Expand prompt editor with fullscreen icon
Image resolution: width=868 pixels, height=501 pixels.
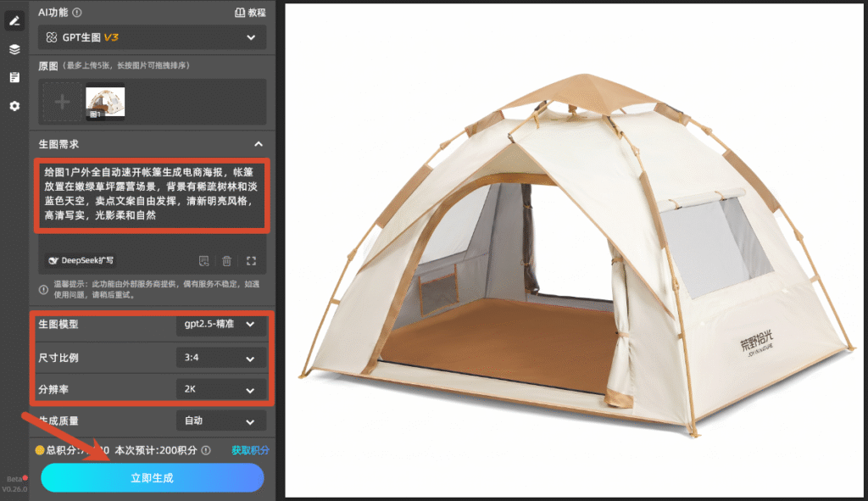[x=251, y=261]
